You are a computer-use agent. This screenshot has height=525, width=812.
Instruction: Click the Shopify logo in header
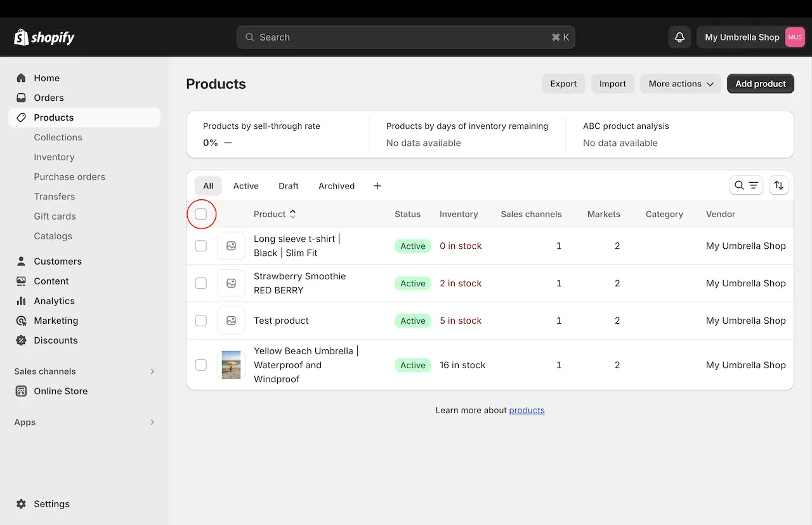point(44,37)
